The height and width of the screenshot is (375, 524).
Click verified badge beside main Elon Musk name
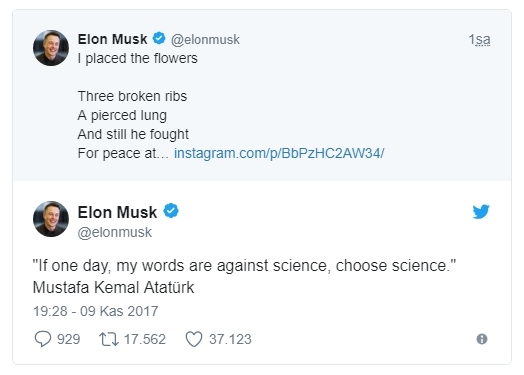(171, 211)
